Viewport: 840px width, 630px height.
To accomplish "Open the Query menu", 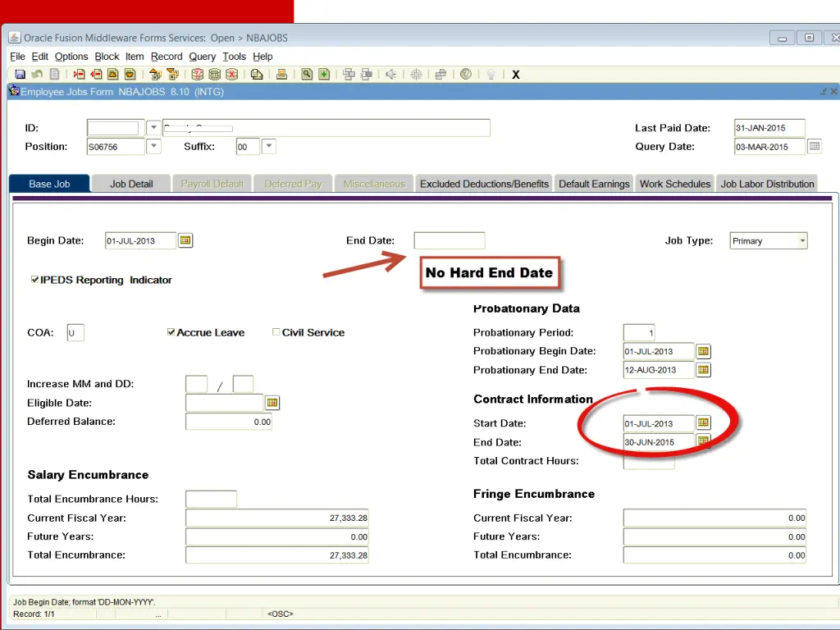I will coord(202,57).
